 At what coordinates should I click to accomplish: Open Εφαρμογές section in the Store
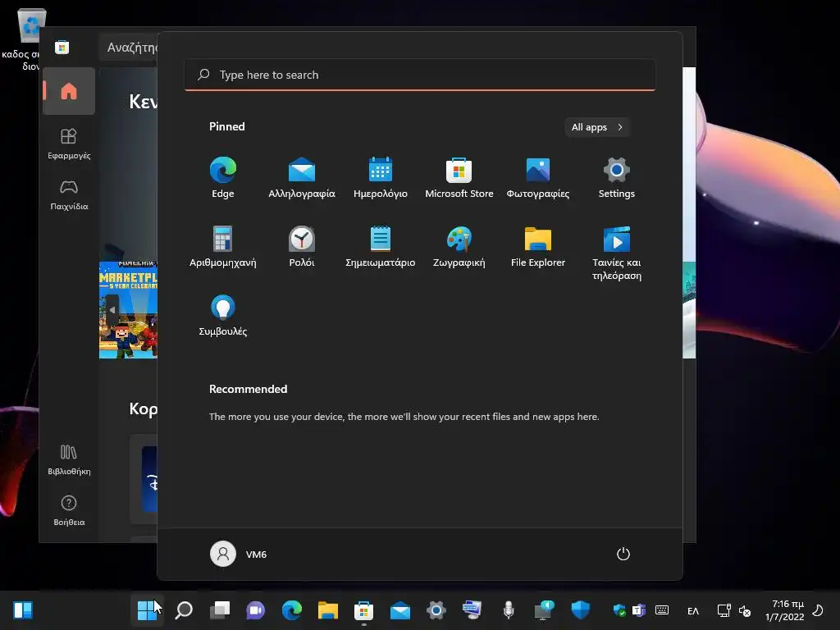(x=69, y=144)
